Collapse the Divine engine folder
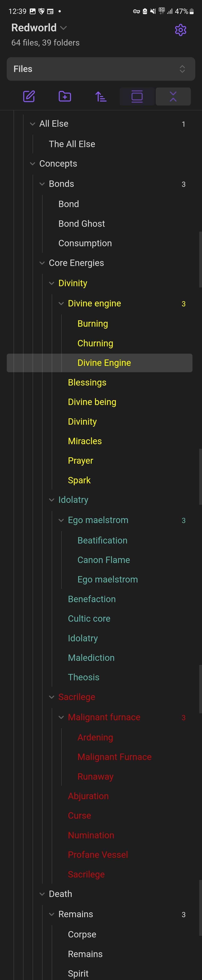The width and height of the screenshot is (202, 980). pyautogui.click(x=61, y=304)
